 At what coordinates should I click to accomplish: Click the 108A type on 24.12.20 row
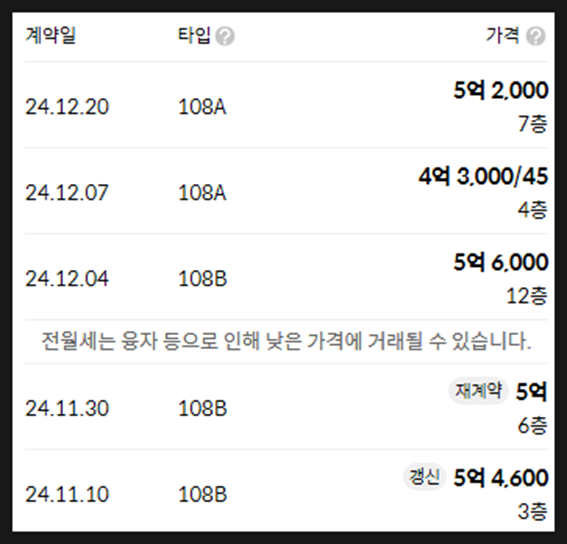202,107
